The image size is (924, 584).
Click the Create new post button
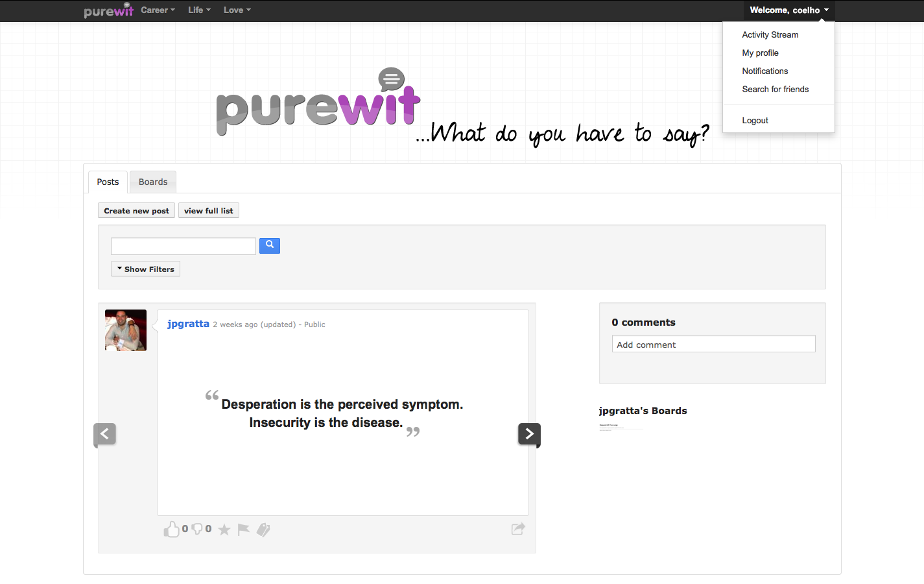136,211
